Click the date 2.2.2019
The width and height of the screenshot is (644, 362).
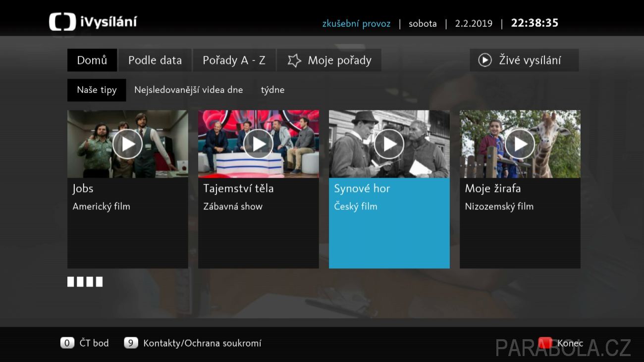point(474,23)
